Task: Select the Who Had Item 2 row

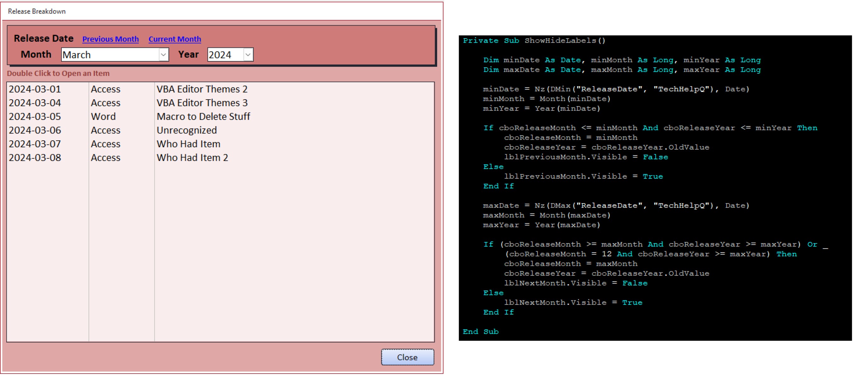Action: click(x=192, y=157)
